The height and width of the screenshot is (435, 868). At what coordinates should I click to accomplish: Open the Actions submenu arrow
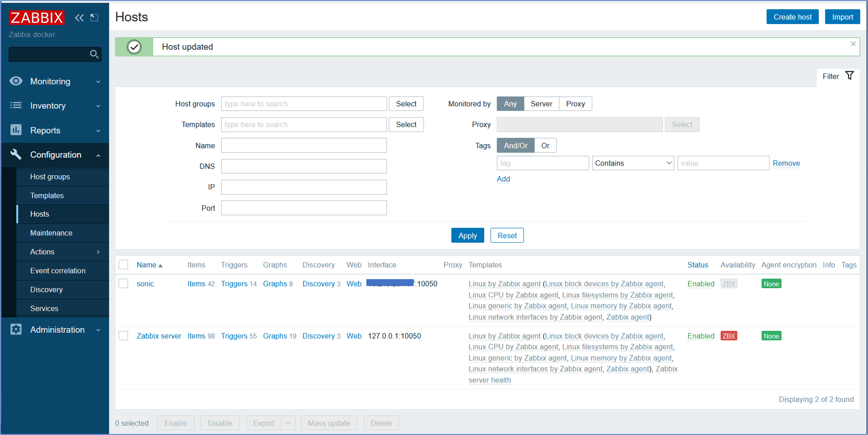tap(98, 252)
